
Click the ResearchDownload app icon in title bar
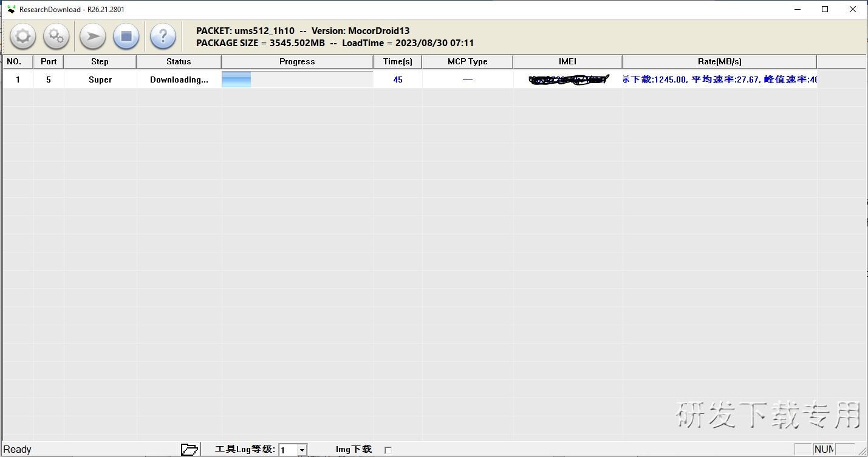[x=11, y=9]
